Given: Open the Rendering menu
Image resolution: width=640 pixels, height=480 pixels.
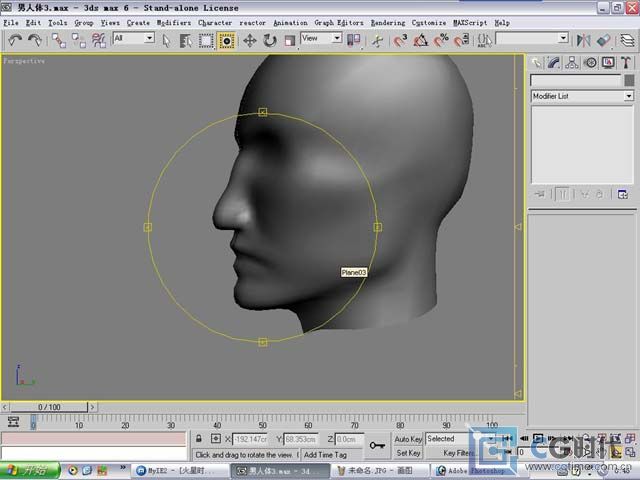Looking at the screenshot, I should point(388,23).
